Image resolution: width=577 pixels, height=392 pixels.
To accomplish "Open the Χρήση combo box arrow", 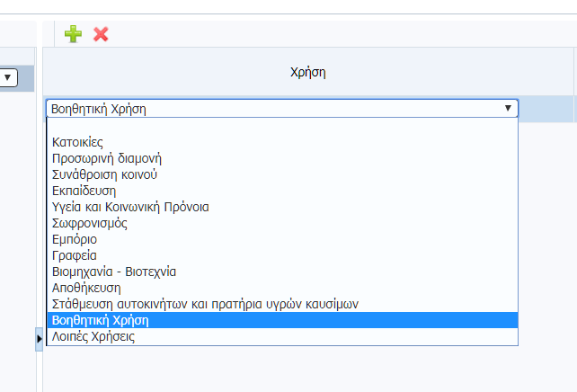I will point(508,108).
